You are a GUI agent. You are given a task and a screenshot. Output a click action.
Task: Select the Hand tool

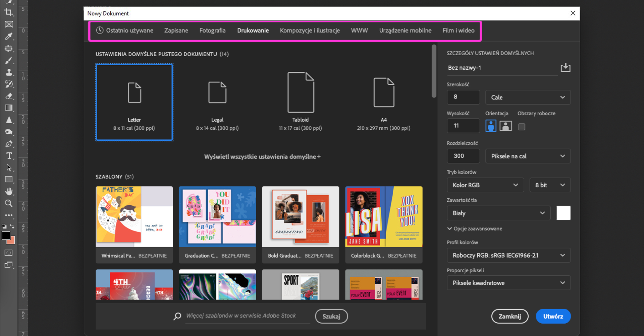9,191
